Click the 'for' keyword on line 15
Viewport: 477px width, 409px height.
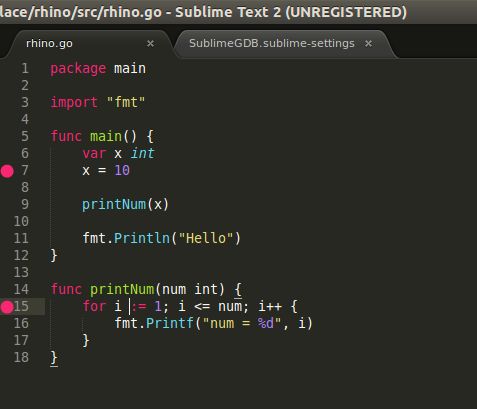[x=94, y=306]
